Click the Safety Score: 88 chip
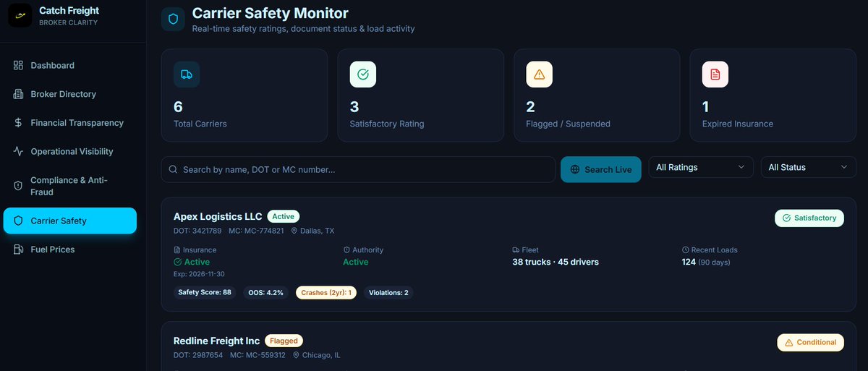Screen dimensions: 868x371 point(205,293)
